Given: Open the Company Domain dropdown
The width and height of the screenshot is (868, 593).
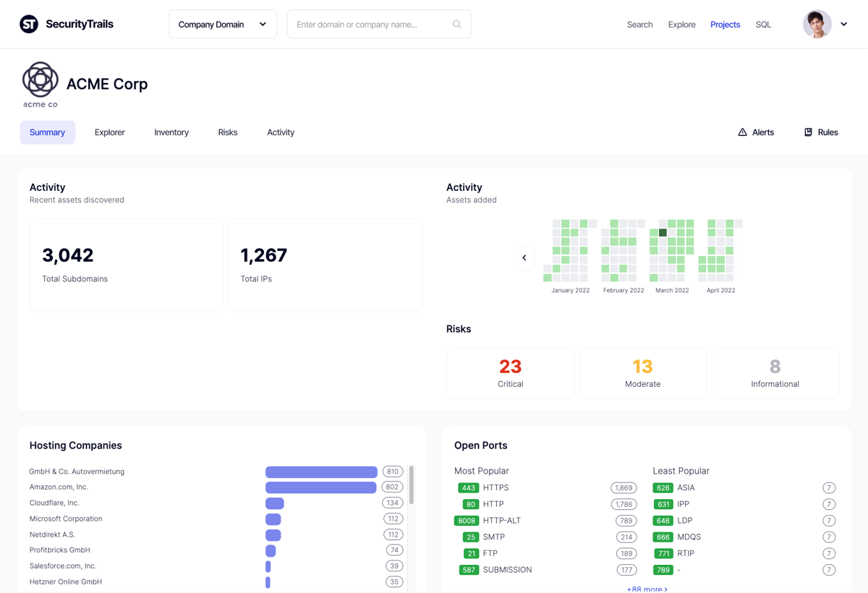Looking at the screenshot, I should point(223,24).
